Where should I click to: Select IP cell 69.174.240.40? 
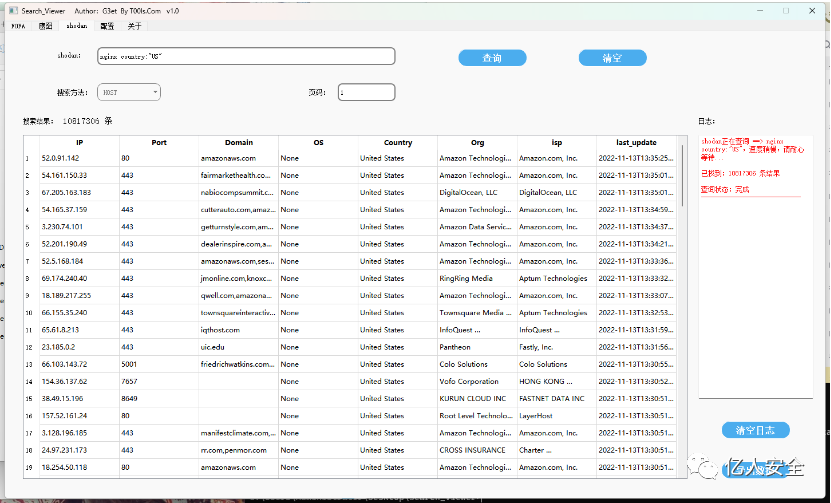click(x=79, y=278)
